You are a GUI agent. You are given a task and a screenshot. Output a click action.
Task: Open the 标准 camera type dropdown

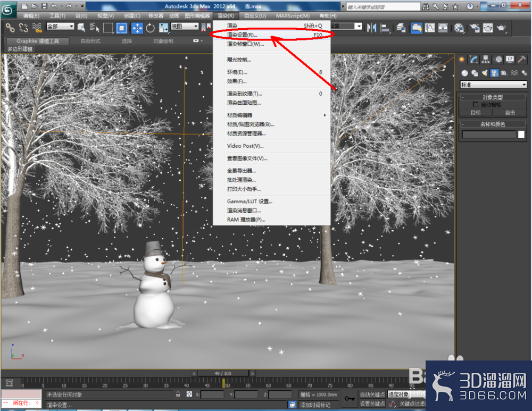493,85
